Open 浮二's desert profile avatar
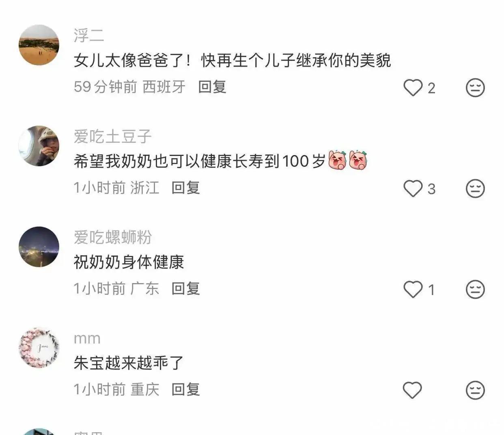 click(x=39, y=45)
